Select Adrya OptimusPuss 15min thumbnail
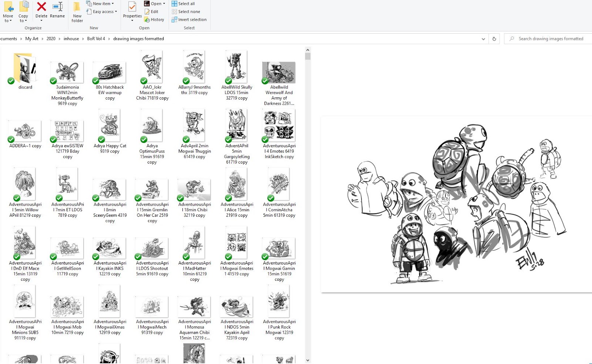592x364 pixels. pyautogui.click(x=152, y=126)
